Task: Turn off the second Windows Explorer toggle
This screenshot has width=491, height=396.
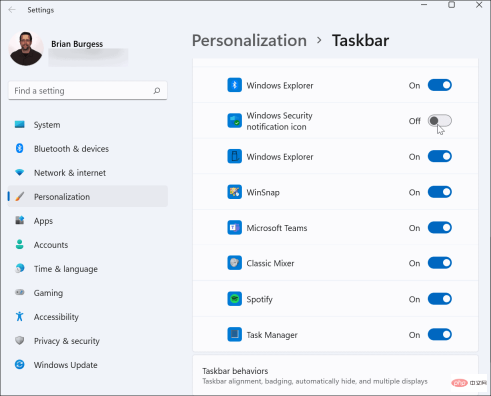Action: [440, 156]
